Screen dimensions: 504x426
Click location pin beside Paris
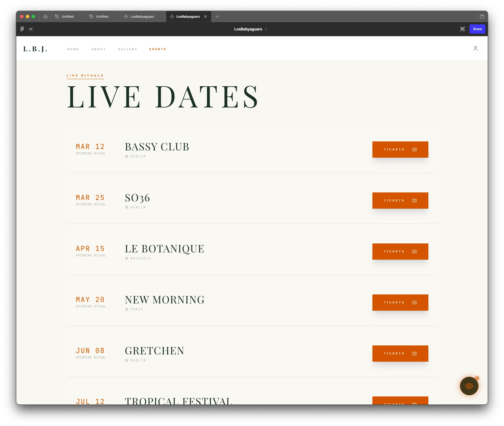[x=127, y=310]
